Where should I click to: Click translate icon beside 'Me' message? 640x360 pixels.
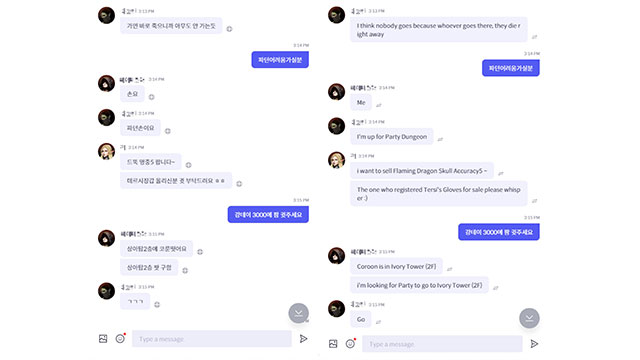(379, 105)
